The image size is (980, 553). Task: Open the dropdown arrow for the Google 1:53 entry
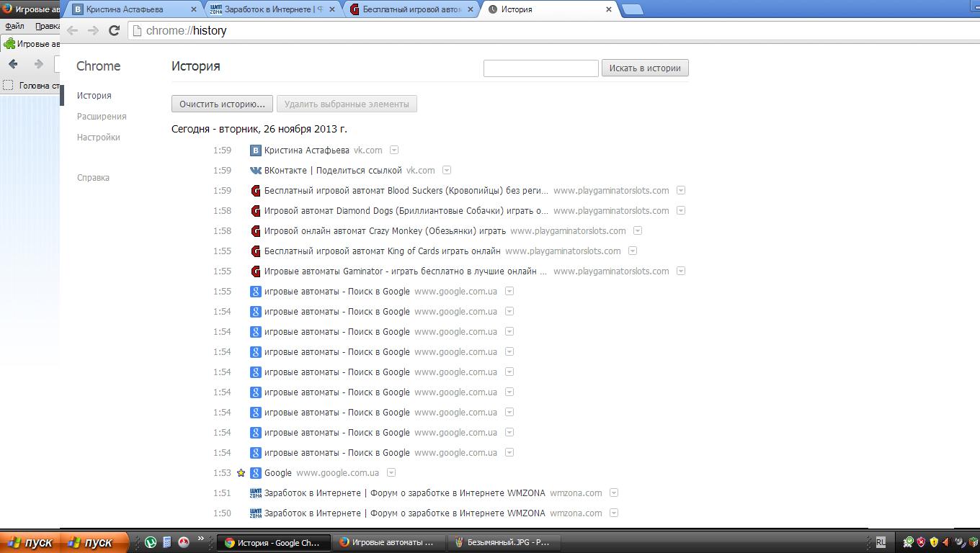391,472
